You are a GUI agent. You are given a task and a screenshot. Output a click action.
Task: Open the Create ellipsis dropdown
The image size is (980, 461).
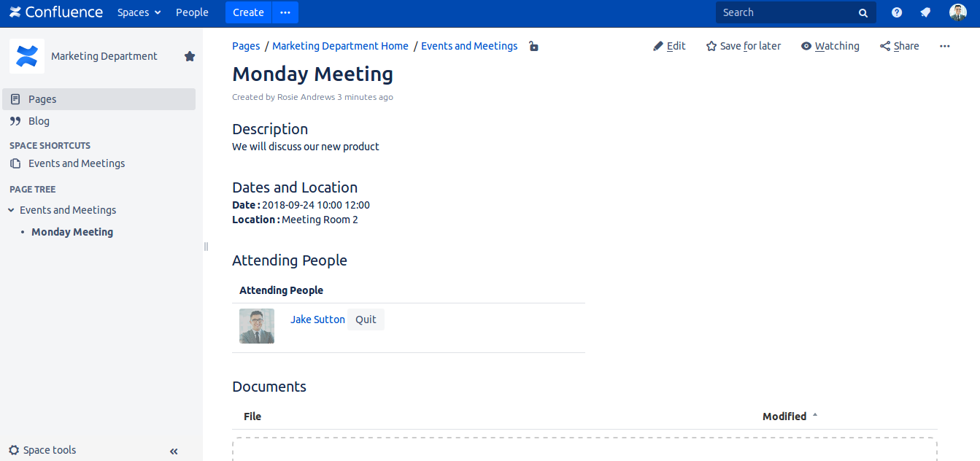tap(285, 12)
